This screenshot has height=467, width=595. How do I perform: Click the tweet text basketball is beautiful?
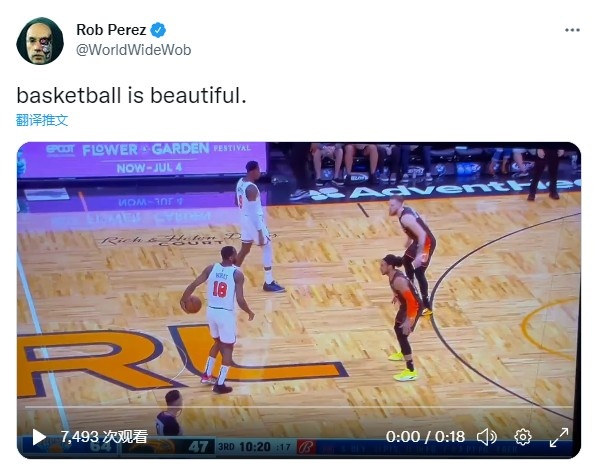[x=132, y=95]
